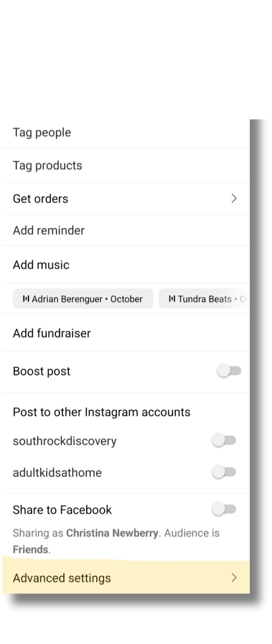
Task: Choose the Add reminder option
Action: click(x=49, y=230)
